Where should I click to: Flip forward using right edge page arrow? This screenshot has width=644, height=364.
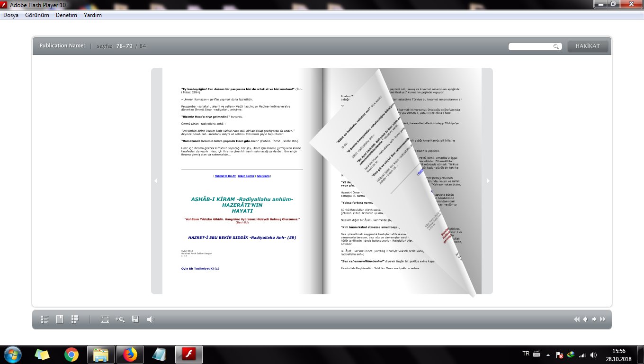tap(488, 181)
